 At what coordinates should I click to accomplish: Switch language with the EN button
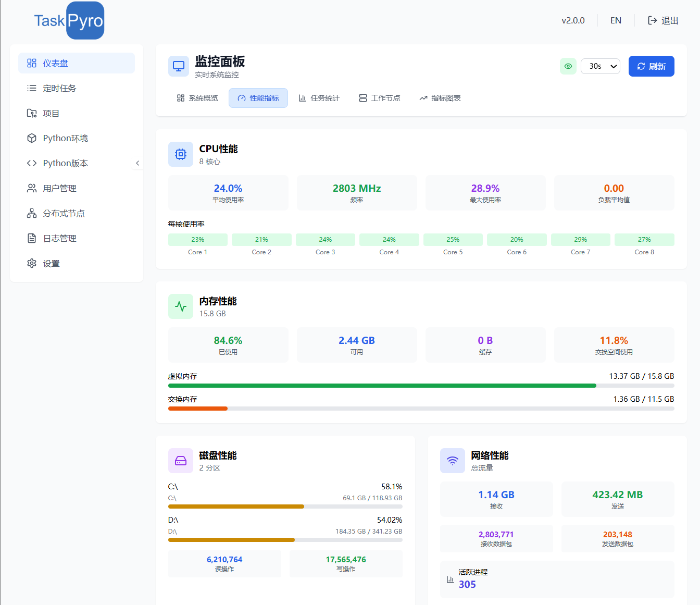(616, 20)
